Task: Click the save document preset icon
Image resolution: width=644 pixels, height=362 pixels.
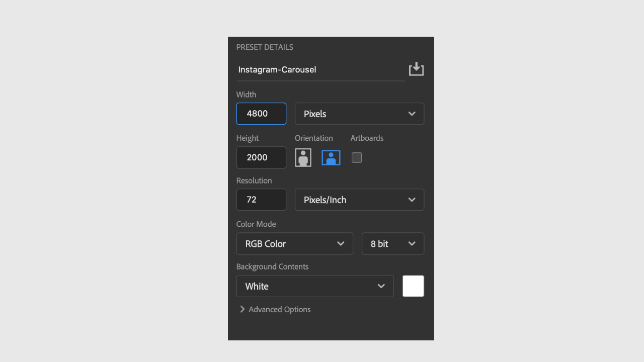Action: [x=416, y=69]
